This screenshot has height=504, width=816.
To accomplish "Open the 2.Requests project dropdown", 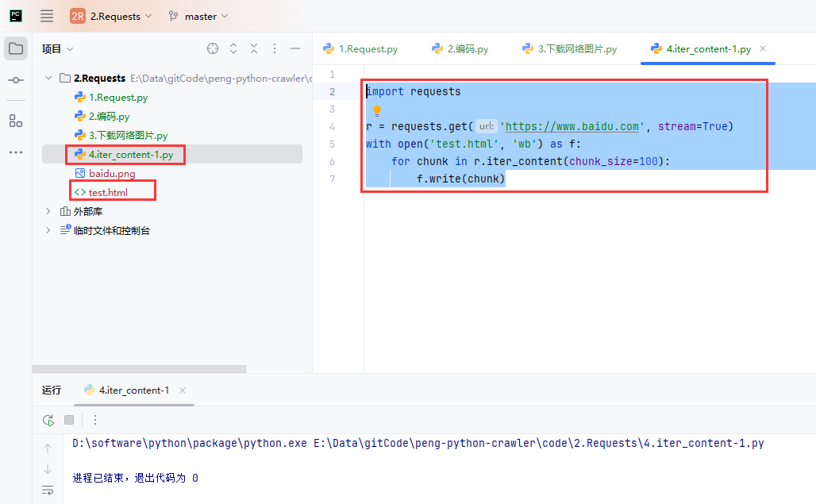I will coord(121,16).
